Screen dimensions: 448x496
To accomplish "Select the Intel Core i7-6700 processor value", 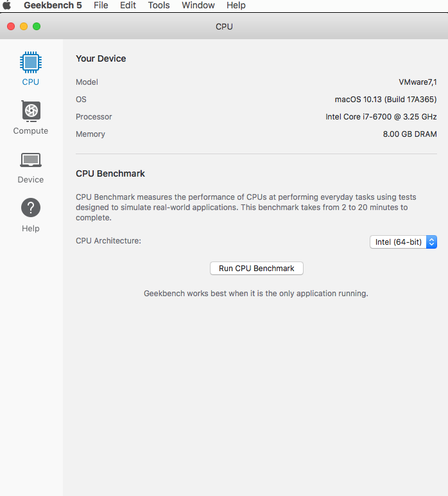I will click(381, 117).
